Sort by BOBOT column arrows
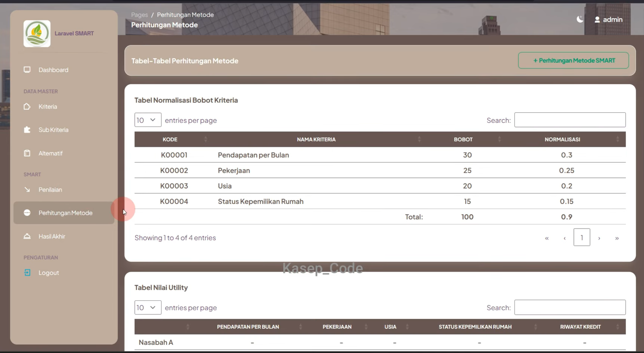The height and width of the screenshot is (353, 644). tap(499, 139)
